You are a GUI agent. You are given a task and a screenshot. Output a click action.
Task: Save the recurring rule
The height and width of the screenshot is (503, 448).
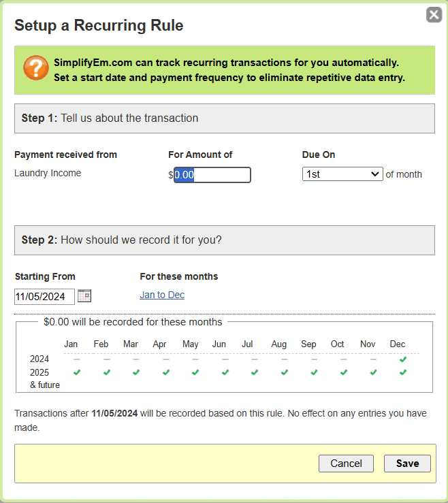pyautogui.click(x=407, y=464)
